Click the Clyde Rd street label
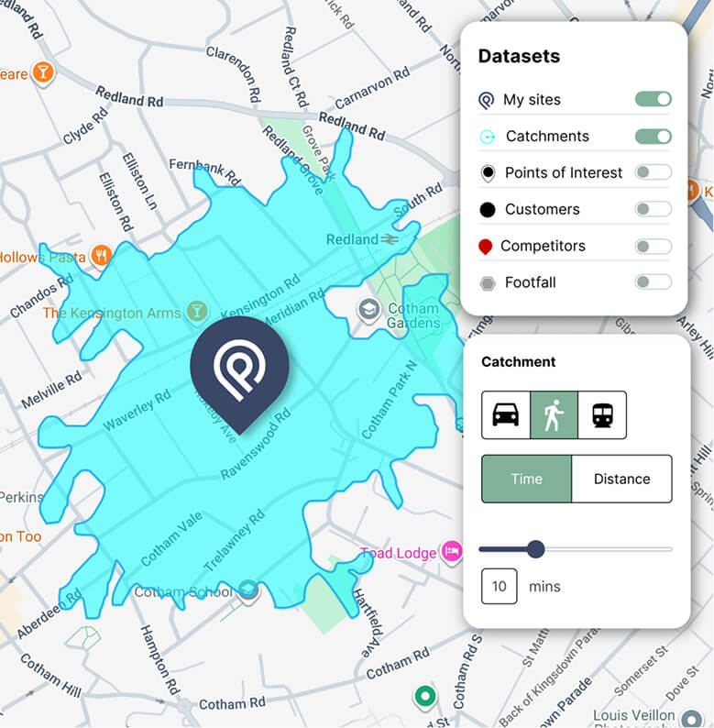The height and width of the screenshot is (728, 714). click(85, 126)
